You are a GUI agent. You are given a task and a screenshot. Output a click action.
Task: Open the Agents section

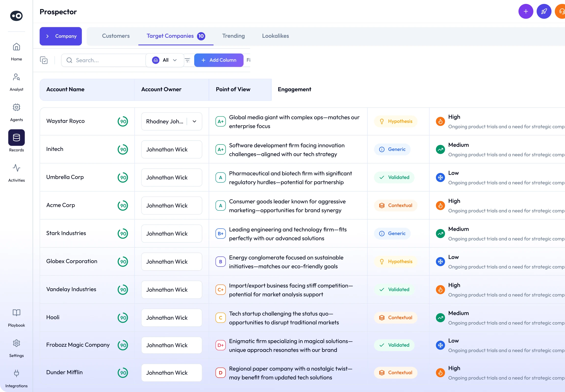[16, 112]
